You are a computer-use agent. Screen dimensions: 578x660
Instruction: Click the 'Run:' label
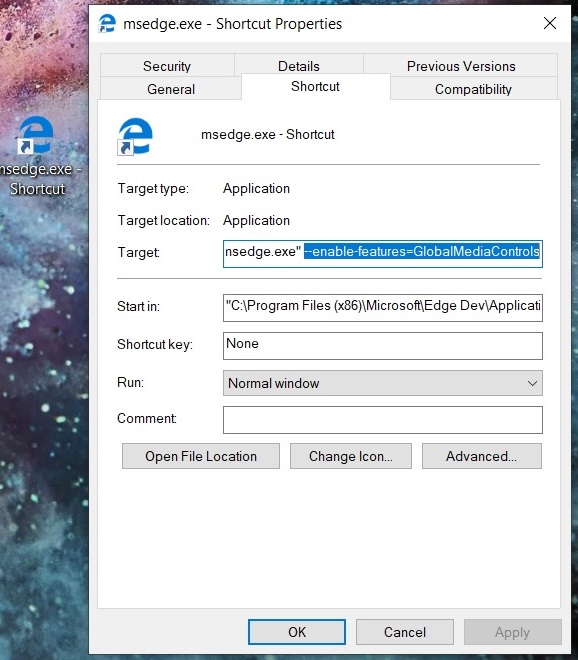point(131,382)
